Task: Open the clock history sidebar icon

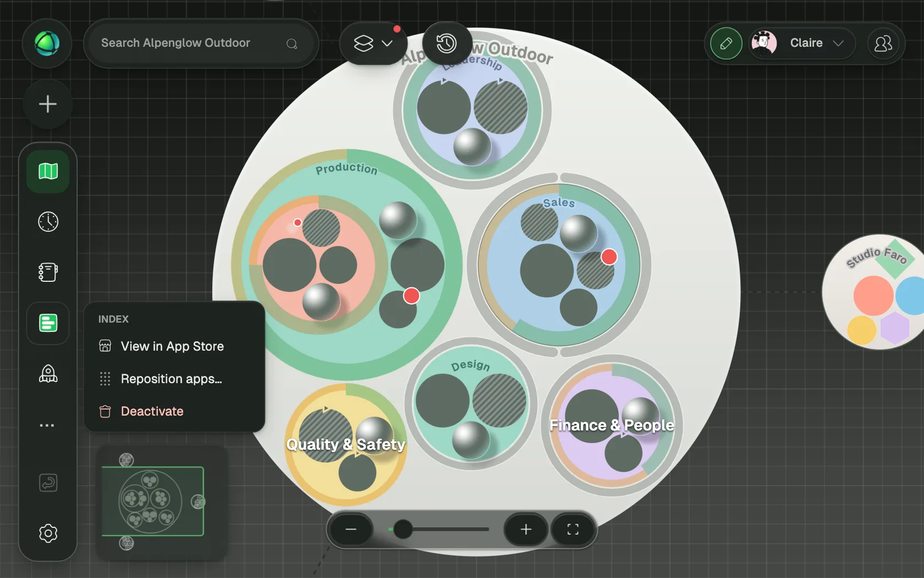Action: pyautogui.click(x=48, y=222)
